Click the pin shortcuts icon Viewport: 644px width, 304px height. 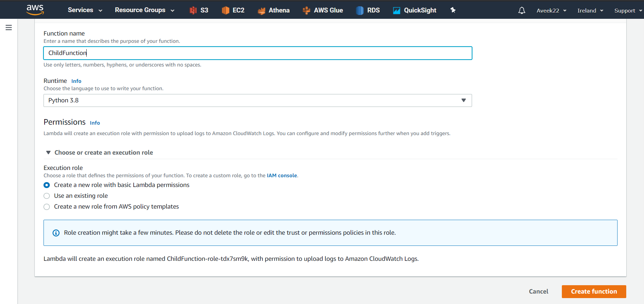[453, 10]
